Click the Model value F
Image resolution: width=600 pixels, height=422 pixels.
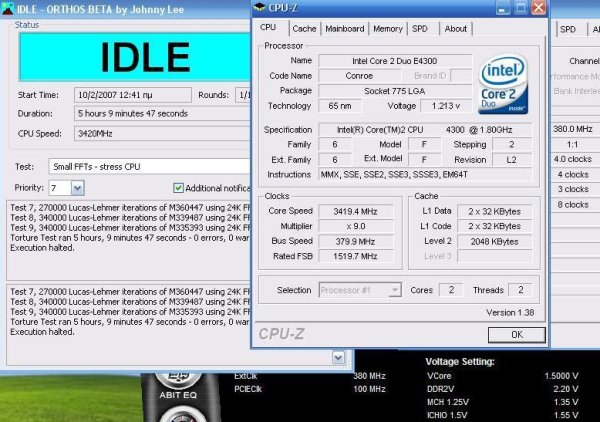[424, 145]
